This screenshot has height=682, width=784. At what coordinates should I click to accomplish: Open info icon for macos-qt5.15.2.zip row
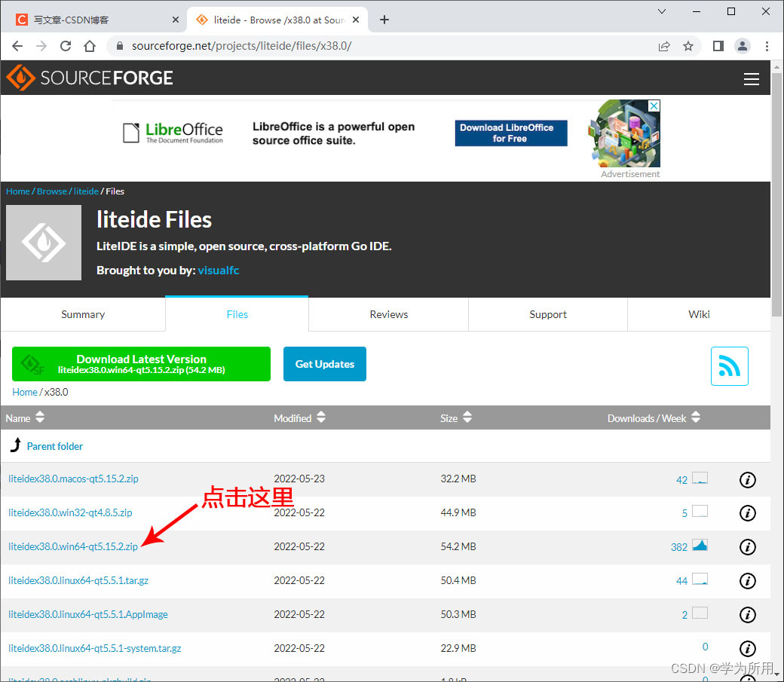748,480
